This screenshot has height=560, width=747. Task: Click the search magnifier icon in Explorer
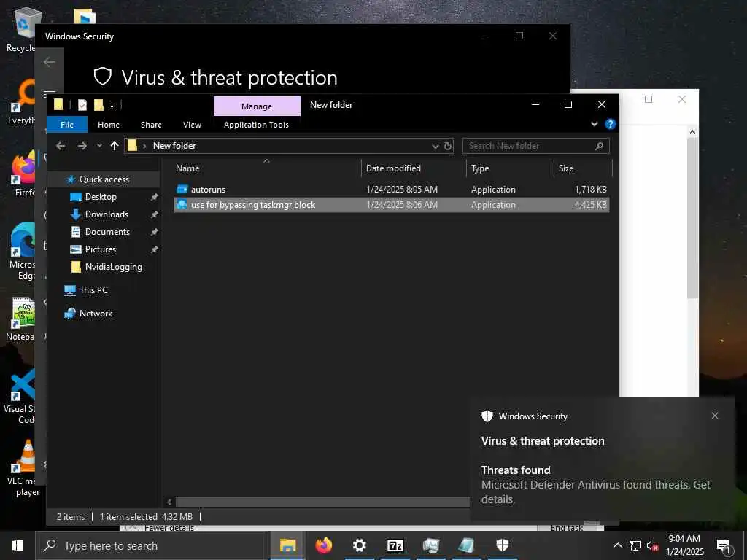600,146
